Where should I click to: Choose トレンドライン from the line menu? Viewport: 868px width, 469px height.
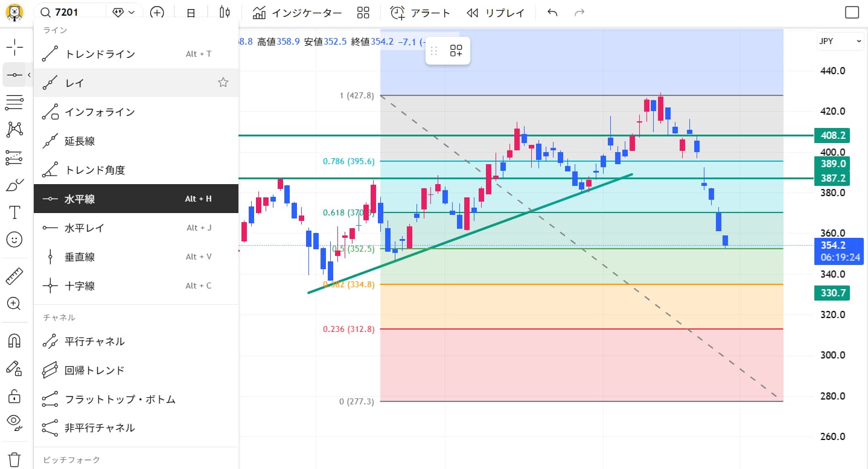click(x=100, y=54)
